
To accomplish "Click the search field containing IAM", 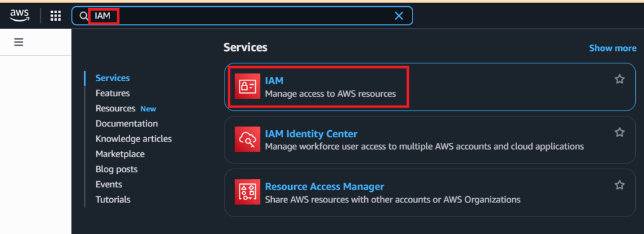I will 242,16.
